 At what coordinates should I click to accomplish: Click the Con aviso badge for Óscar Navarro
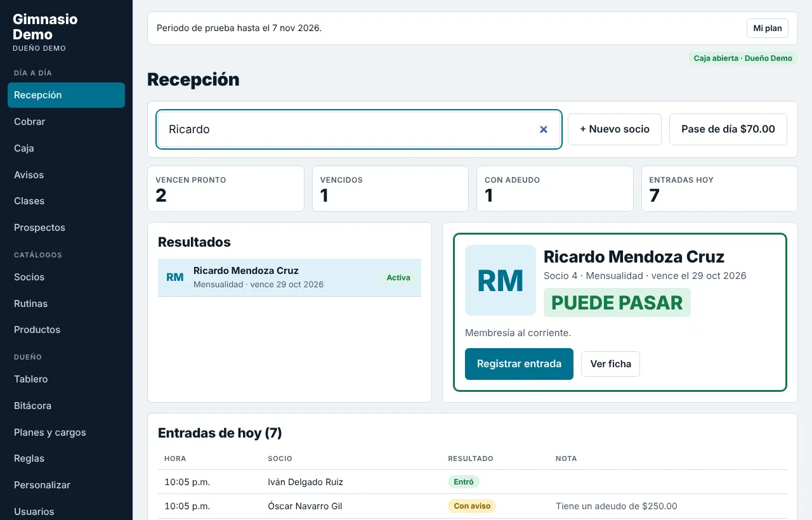pos(471,506)
